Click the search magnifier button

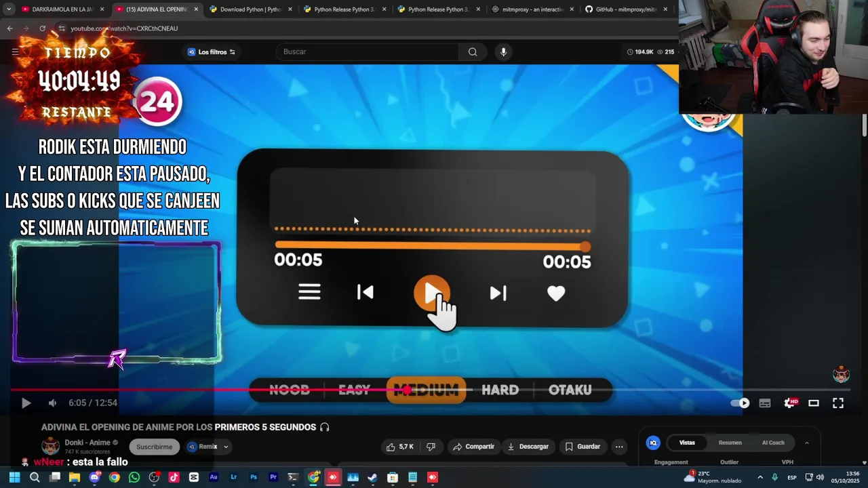pos(473,52)
